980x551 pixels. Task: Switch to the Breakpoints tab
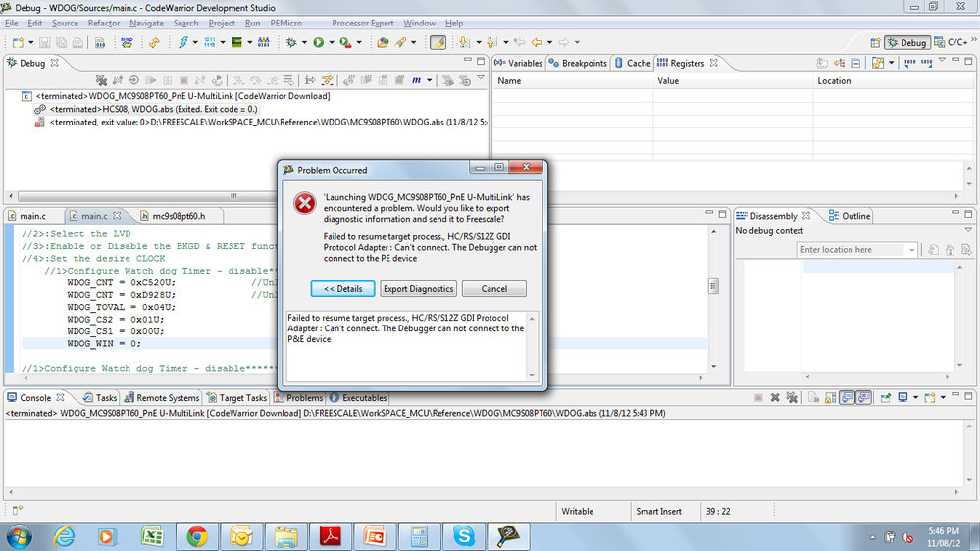click(578, 63)
